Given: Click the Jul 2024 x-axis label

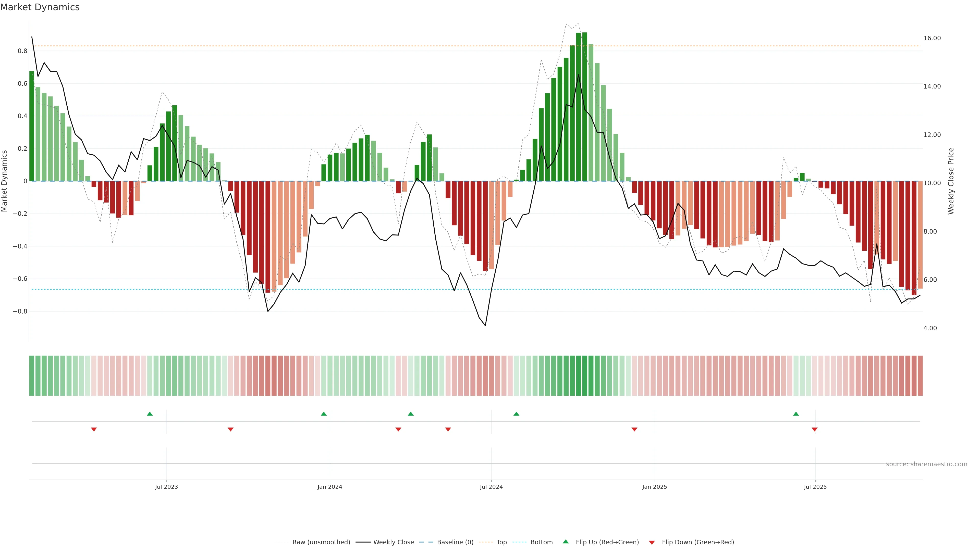Looking at the screenshot, I should coord(491,487).
